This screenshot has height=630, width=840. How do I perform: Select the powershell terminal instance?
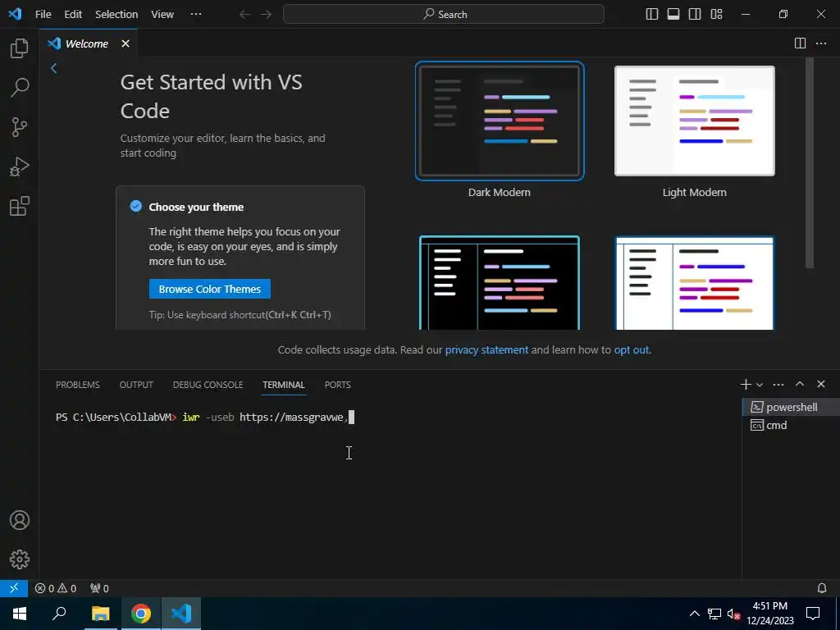point(792,407)
